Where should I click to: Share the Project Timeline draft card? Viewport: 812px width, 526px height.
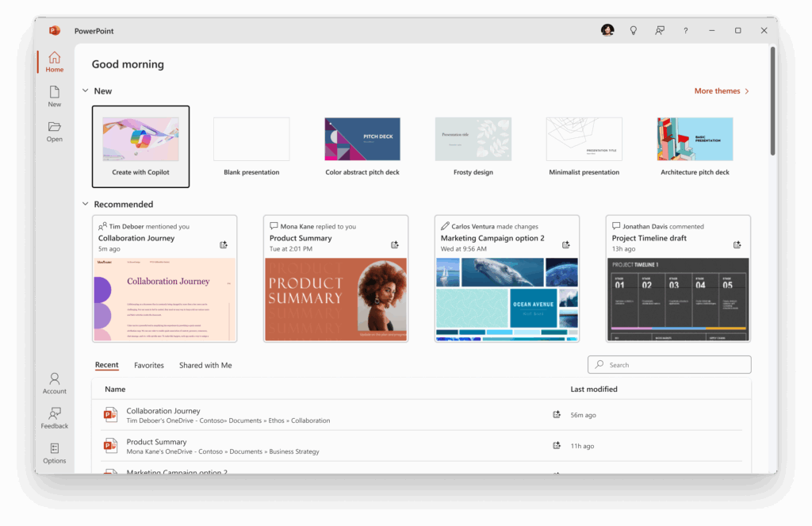[x=737, y=244]
